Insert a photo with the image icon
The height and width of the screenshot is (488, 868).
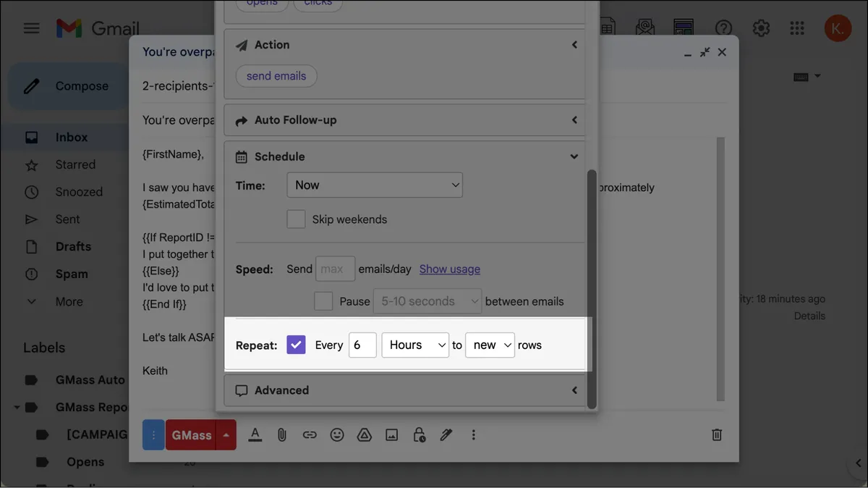pos(391,434)
